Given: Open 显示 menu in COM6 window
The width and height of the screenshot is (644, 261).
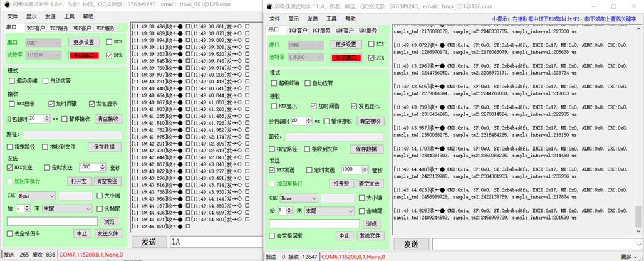Looking at the screenshot, I should click(x=293, y=19).
